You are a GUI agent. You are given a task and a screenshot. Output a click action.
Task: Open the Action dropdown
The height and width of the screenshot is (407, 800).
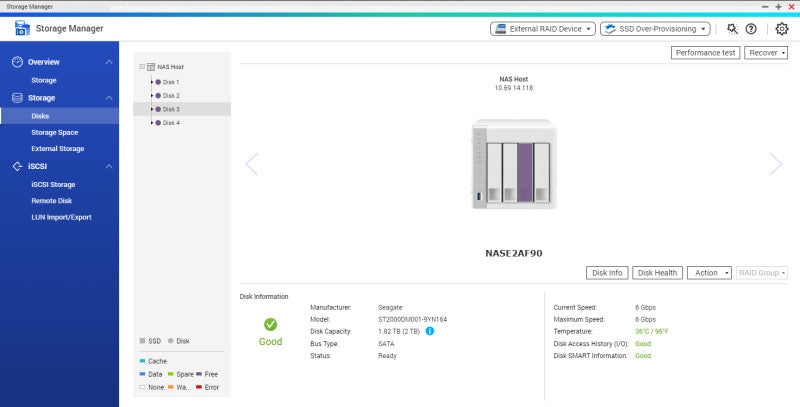(x=709, y=273)
